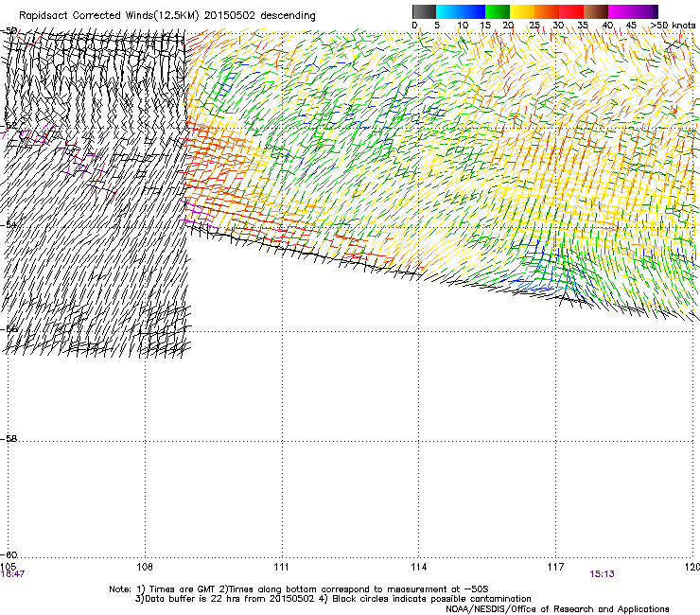Click the '>50 knots' legend label
Screen dimensions: 700x615
[x=674, y=26]
